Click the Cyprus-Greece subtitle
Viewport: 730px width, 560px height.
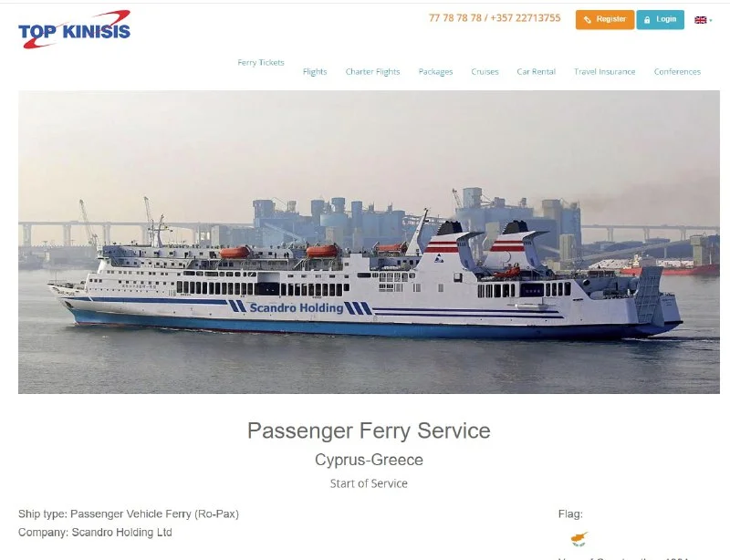click(x=369, y=460)
